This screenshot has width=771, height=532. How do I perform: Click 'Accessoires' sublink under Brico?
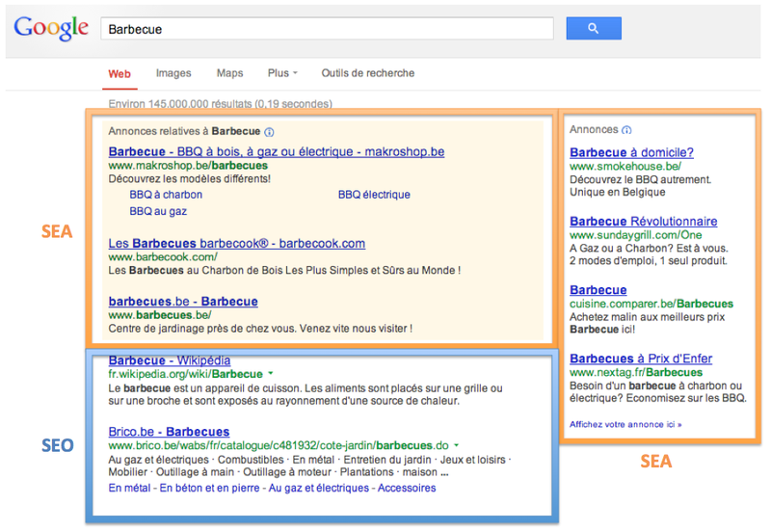[x=407, y=489]
